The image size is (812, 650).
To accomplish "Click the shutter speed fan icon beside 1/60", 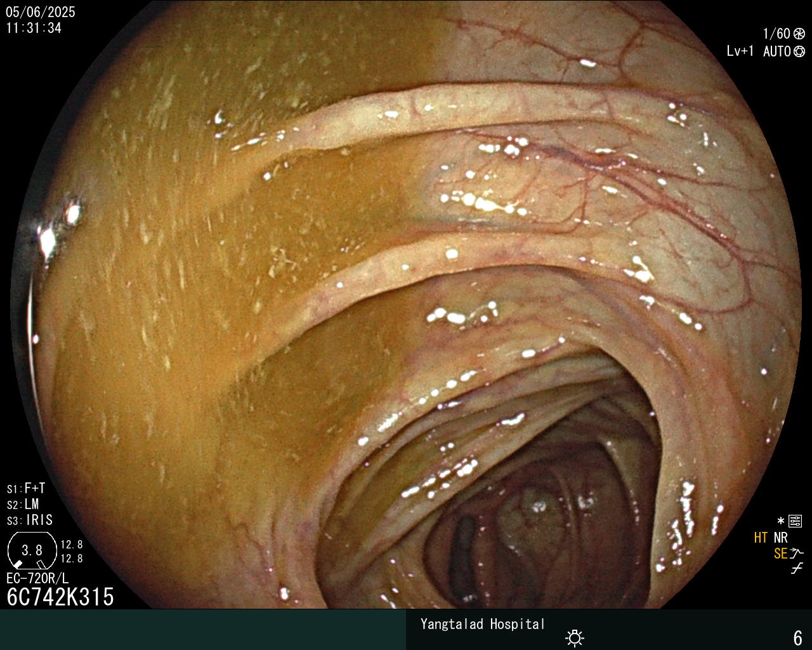I will [799, 34].
